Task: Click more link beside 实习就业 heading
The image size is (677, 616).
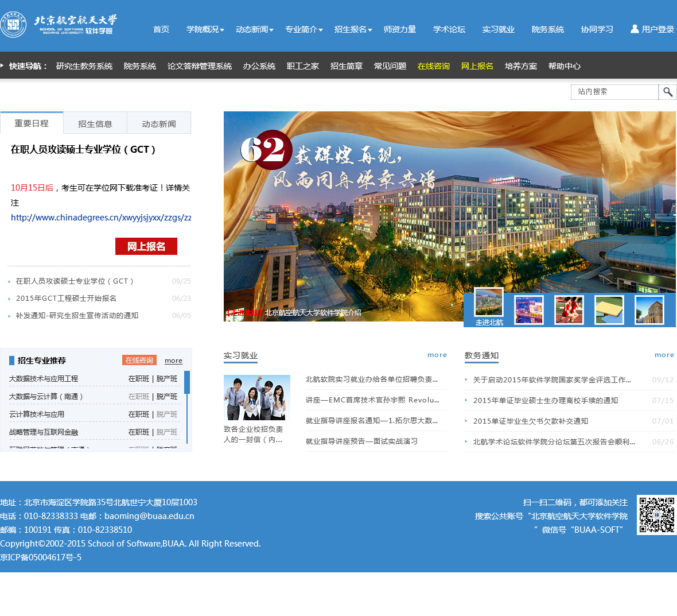Action: pyautogui.click(x=437, y=355)
